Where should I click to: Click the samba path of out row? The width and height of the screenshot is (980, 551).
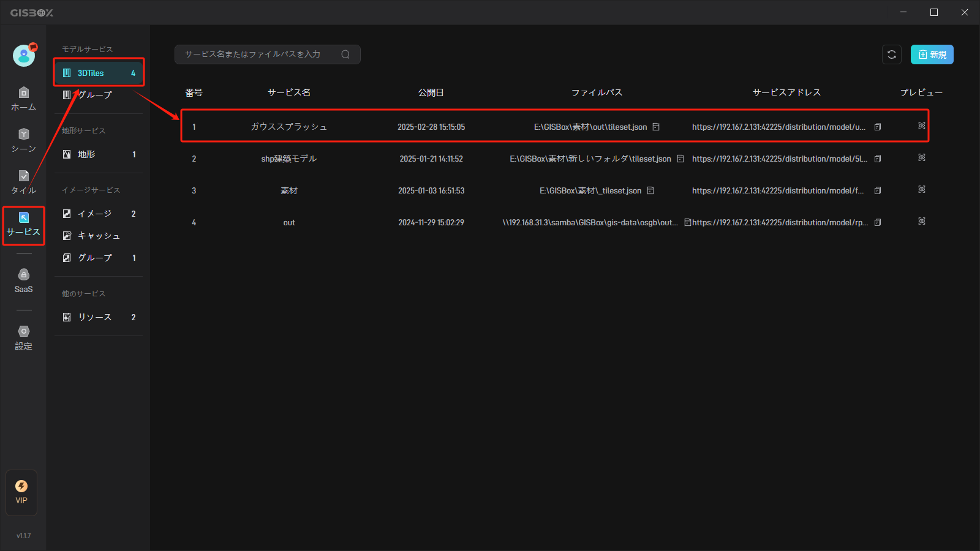point(590,222)
